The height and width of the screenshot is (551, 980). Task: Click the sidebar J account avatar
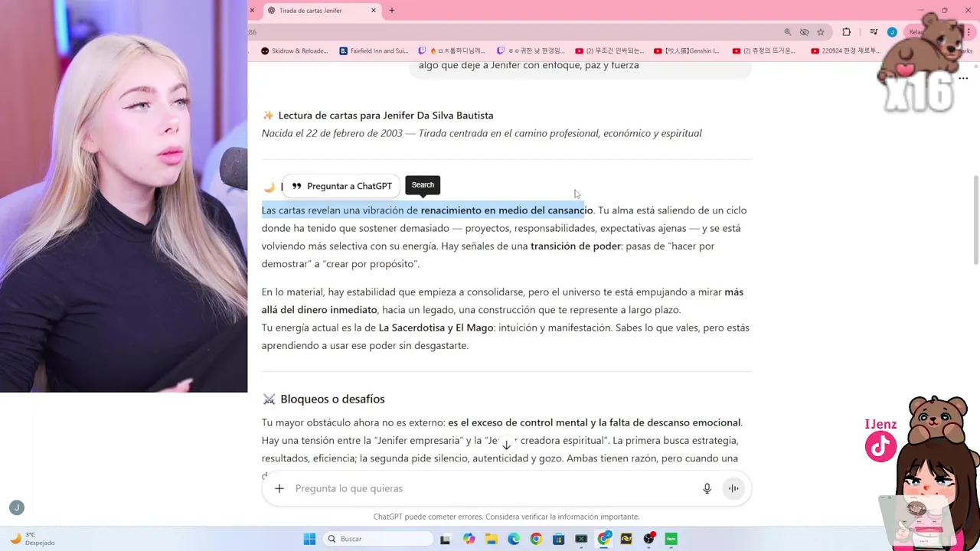pos(17,507)
